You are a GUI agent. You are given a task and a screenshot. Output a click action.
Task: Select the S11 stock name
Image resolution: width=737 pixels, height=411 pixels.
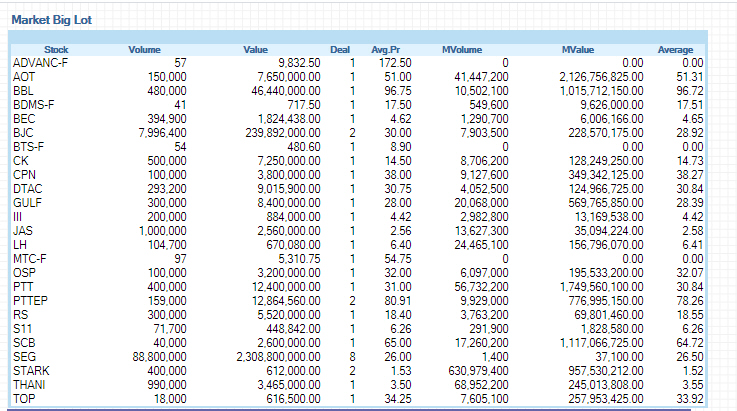tap(22, 329)
